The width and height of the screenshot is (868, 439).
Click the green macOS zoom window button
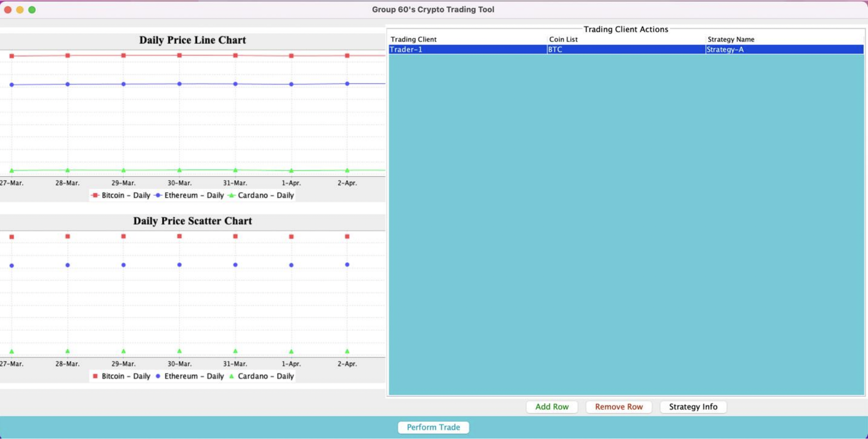tap(32, 10)
